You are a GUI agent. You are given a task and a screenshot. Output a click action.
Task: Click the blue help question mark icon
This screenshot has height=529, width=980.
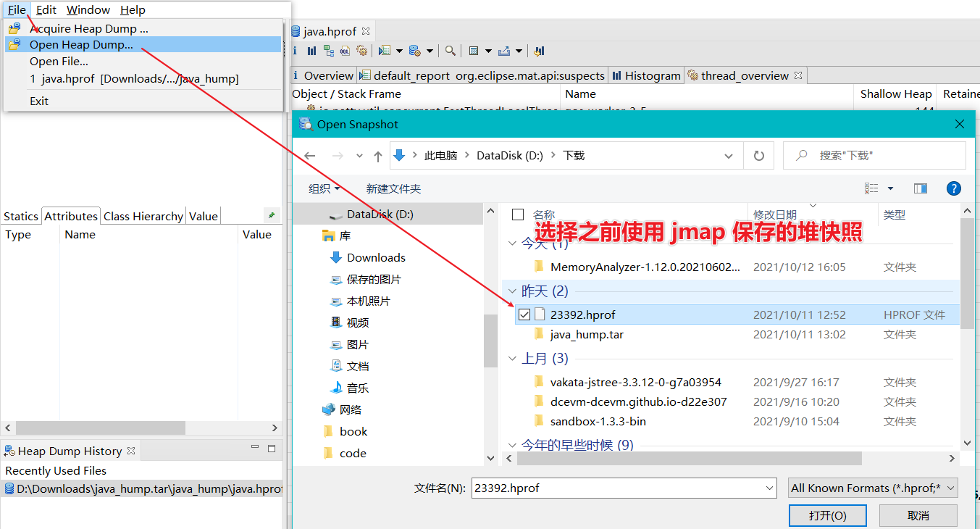(954, 188)
